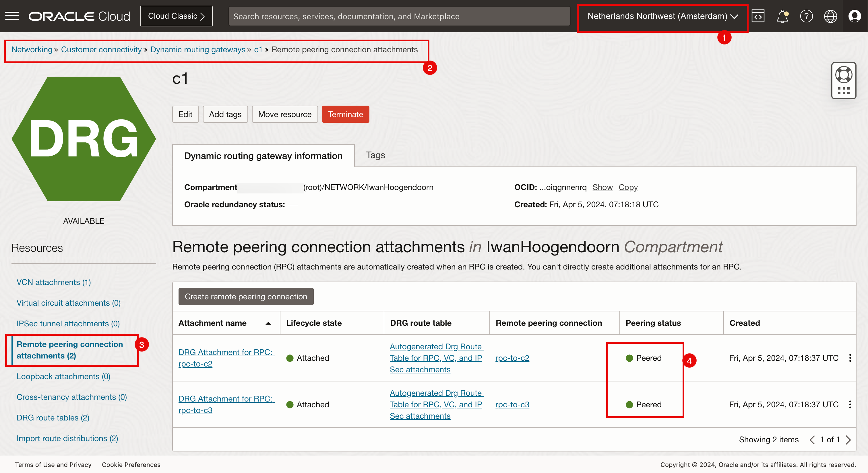The width and height of the screenshot is (868, 473).
Task: Open the notifications bell
Action: point(782,16)
